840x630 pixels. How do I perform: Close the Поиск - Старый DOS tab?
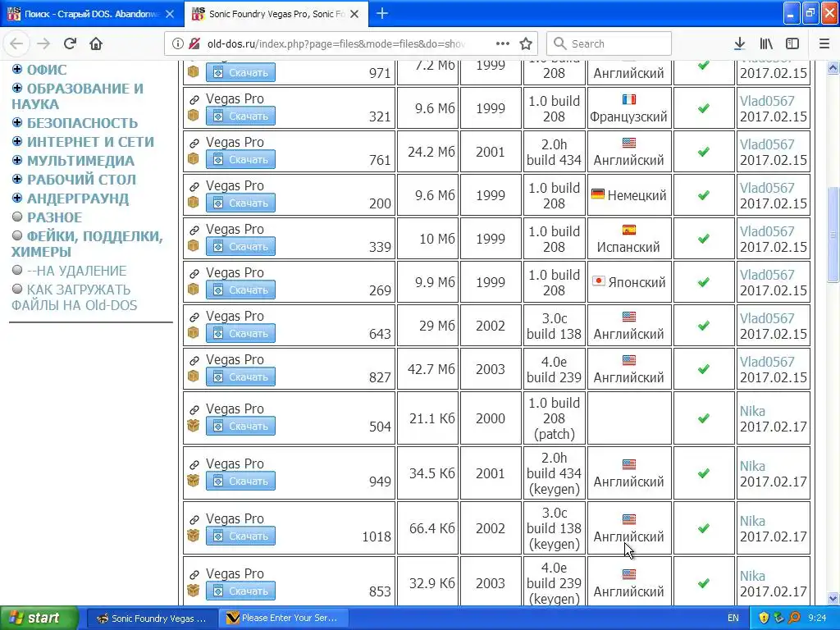pyautogui.click(x=170, y=15)
